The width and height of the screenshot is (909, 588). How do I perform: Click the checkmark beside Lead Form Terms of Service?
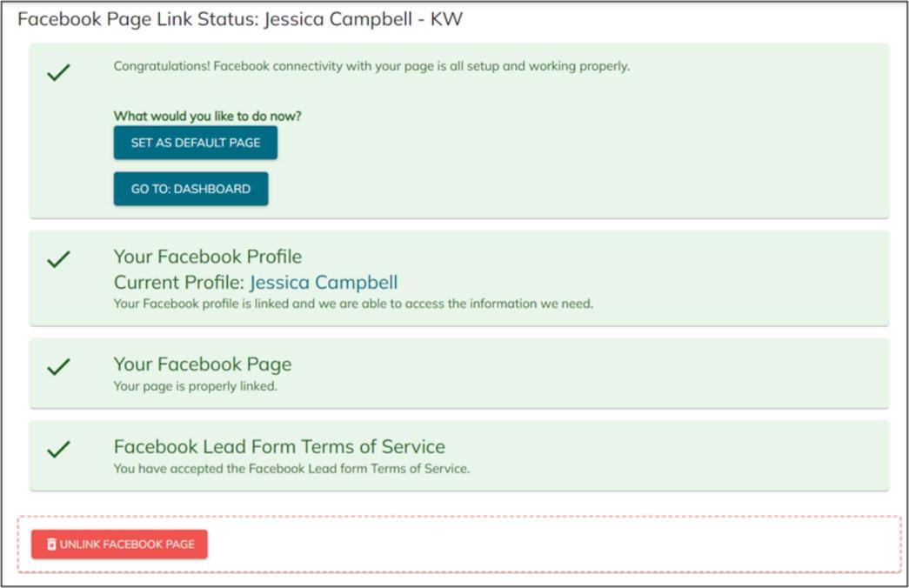pyautogui.click(x=58, y=448)
